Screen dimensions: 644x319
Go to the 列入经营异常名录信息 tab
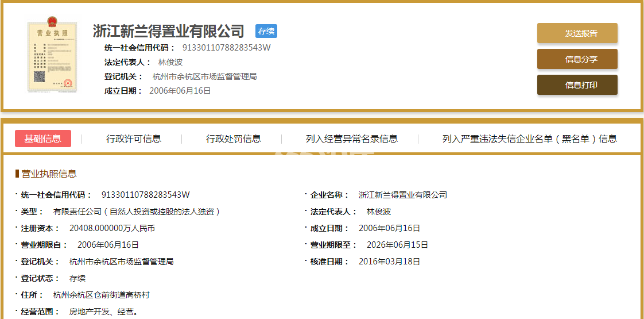pyautogui.click(x=352, y=139)
